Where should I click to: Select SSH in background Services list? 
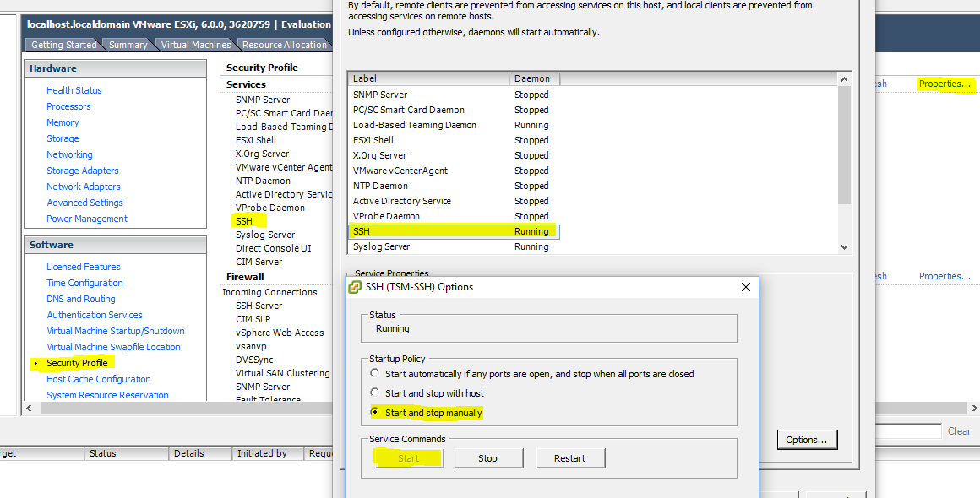(244, 221)
